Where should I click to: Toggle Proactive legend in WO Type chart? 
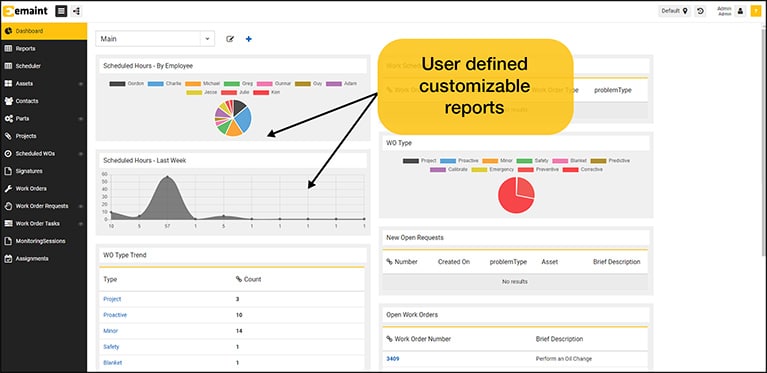pos(459,160)
